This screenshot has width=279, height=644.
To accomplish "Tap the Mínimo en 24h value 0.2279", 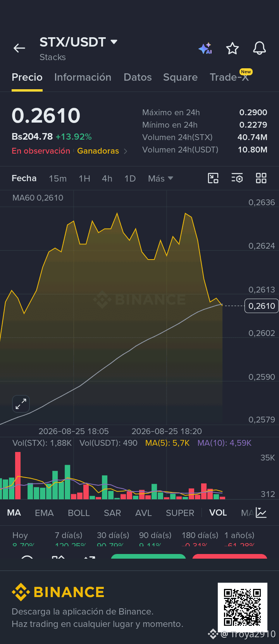I will [253, 125].
